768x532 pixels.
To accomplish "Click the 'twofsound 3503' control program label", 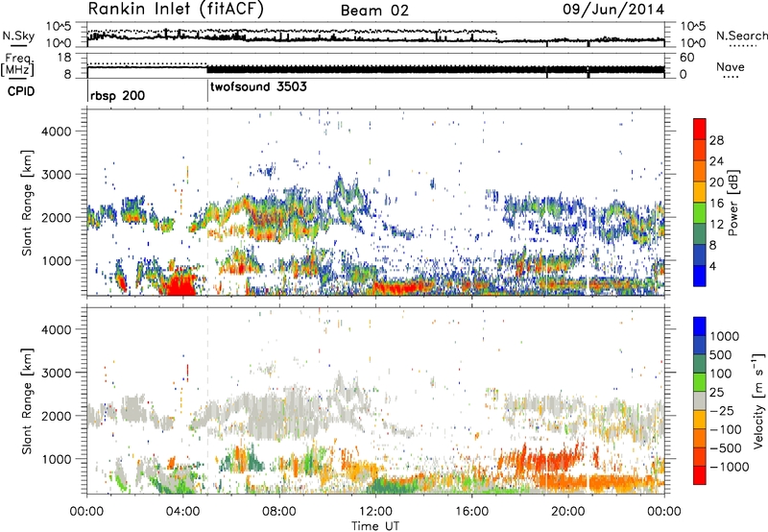I will tap(258, 86).
